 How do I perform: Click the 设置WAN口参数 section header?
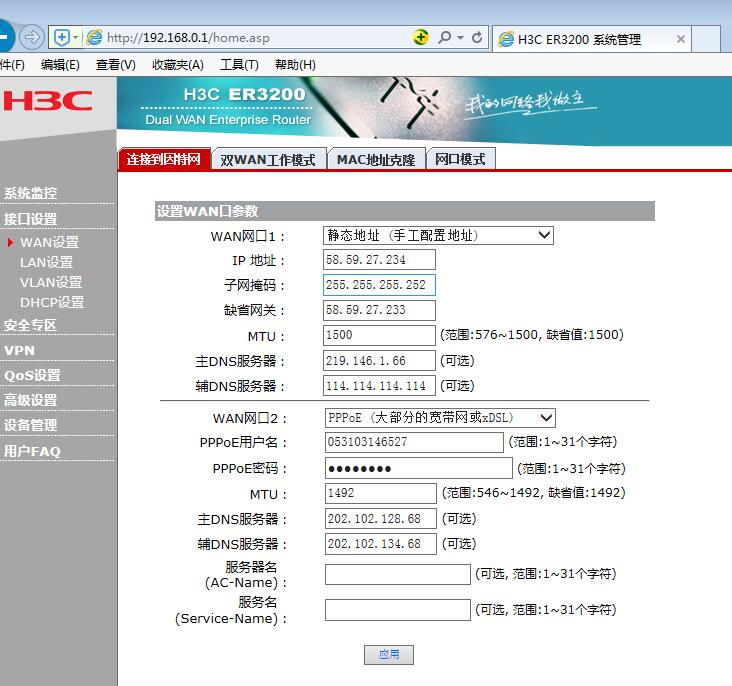(405, 211)
